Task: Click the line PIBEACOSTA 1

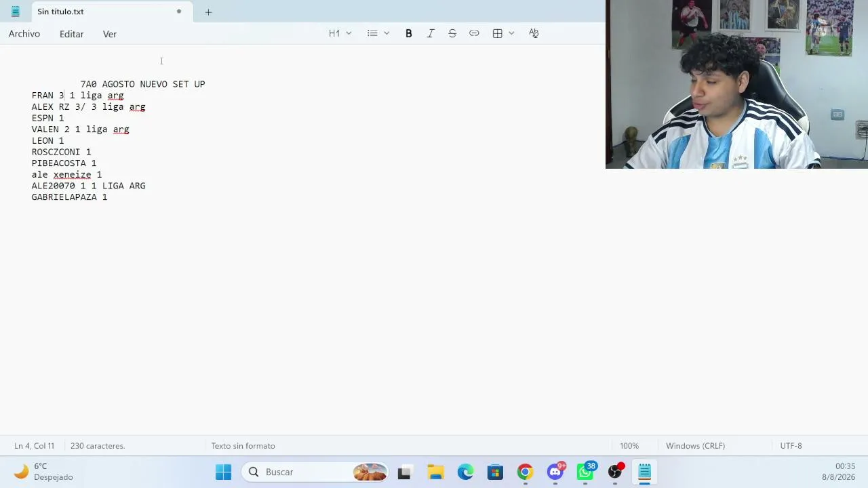Action: 64,163
